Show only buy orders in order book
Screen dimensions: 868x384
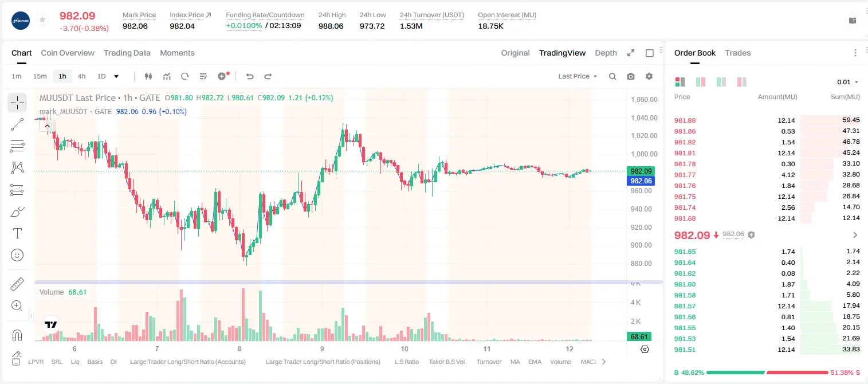(721, 82)
